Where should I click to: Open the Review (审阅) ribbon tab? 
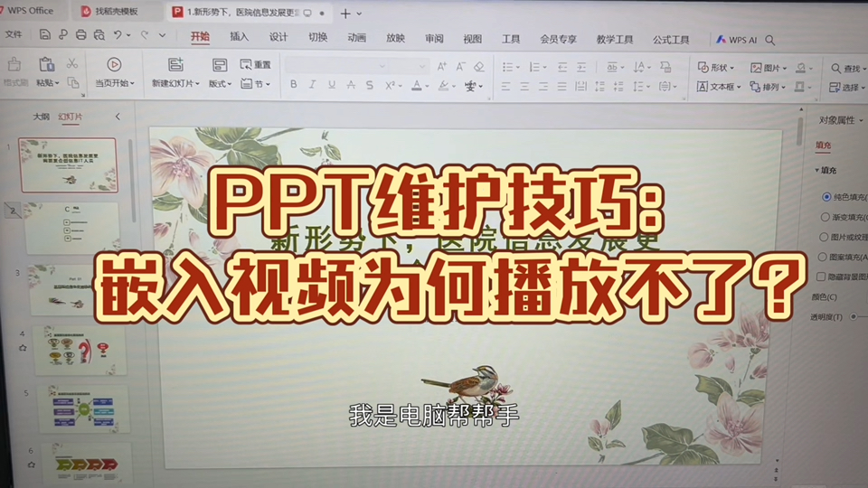pos(434,38)
